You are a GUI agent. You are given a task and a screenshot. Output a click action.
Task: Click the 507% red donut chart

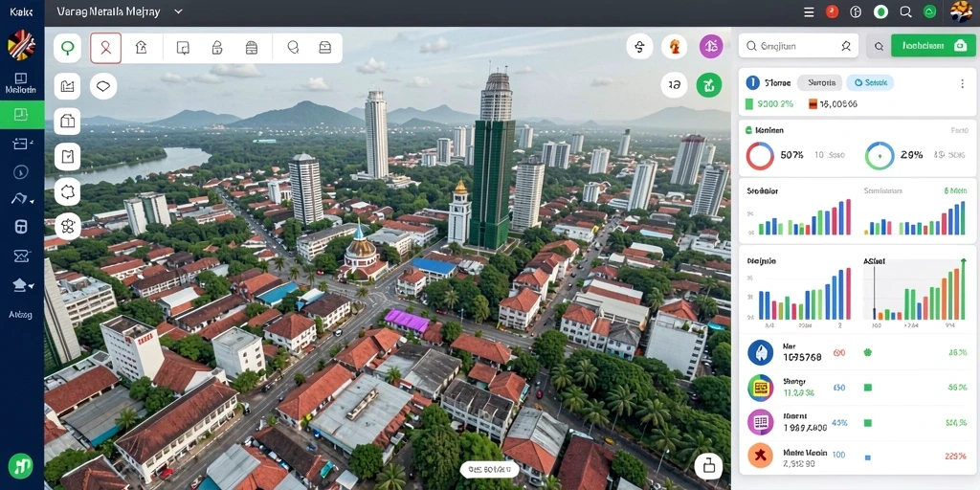tap(760, 156)
